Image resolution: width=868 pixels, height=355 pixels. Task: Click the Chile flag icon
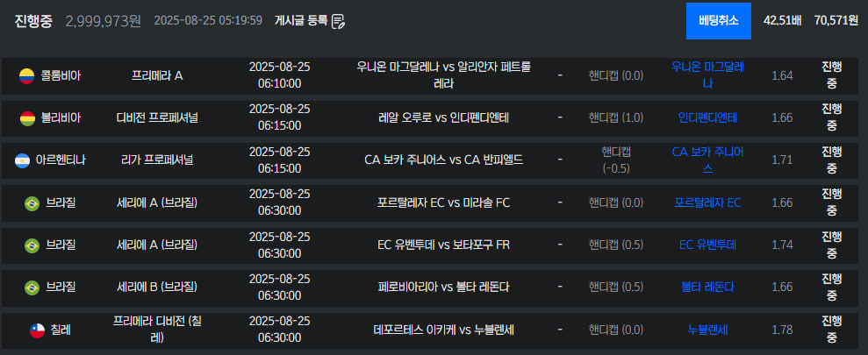(37, 330)
